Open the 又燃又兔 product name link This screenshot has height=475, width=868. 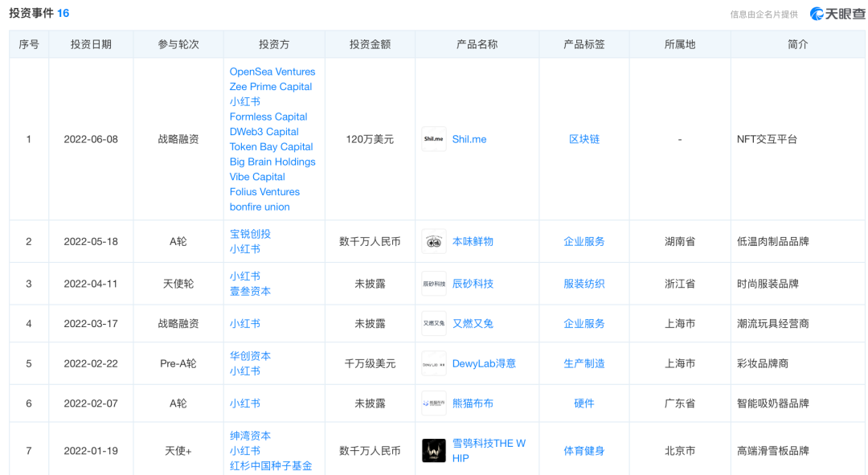pos(473,323)
